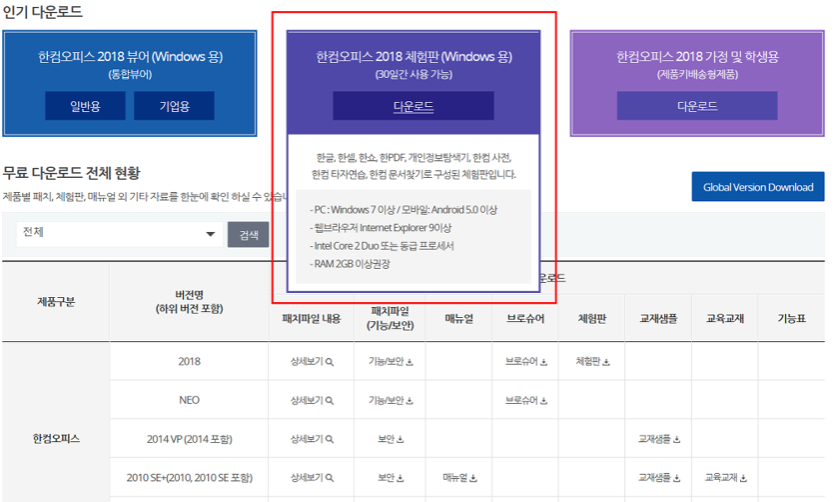The width and height of the screenshot is (838, 502).
Task: Click the 인기 다운로드 heading
Action: tap(43, 12)
